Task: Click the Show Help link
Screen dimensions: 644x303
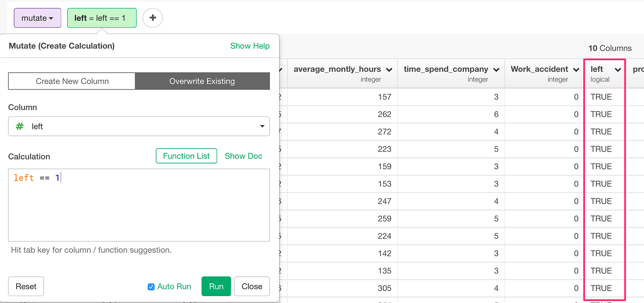Action: [250, 46]
